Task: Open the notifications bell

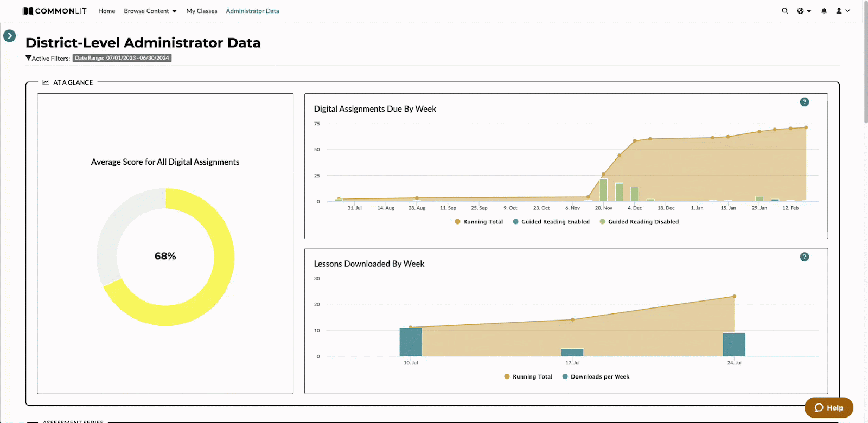Action: (824, 11)
